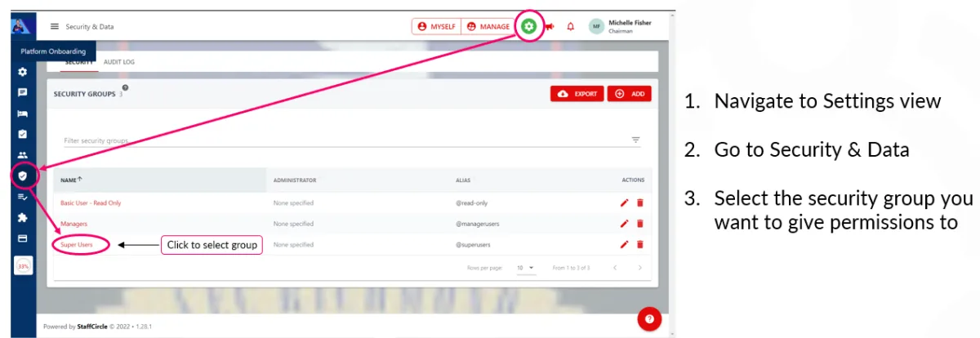The height and width of the screenshot is (338, 980).
Task: Delete the Basic User - Read Only group
Action: click(x=640, y=202)
